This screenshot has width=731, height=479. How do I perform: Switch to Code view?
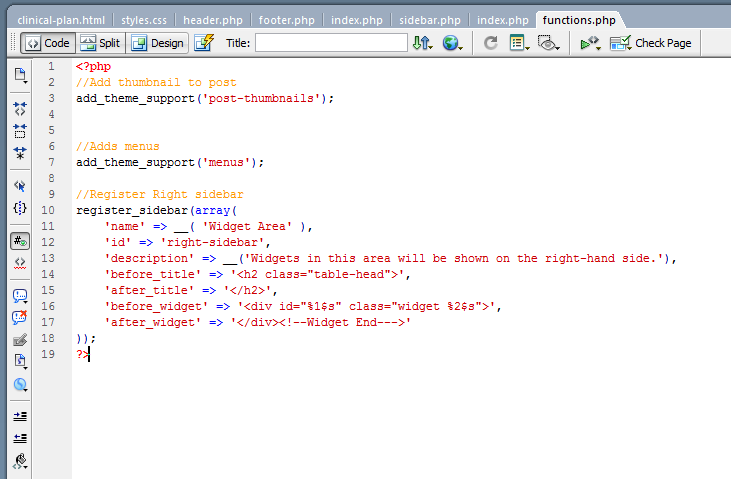[x=48, y=43]
